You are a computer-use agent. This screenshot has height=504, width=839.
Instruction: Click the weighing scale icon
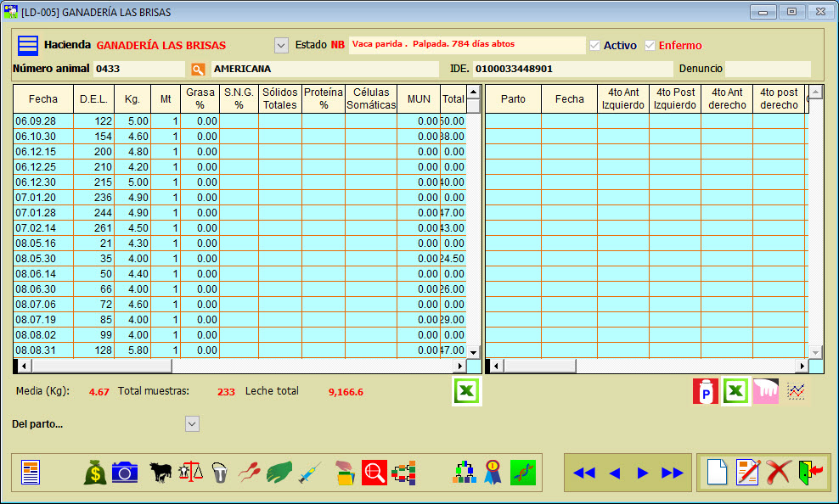(x=191, y=473)
